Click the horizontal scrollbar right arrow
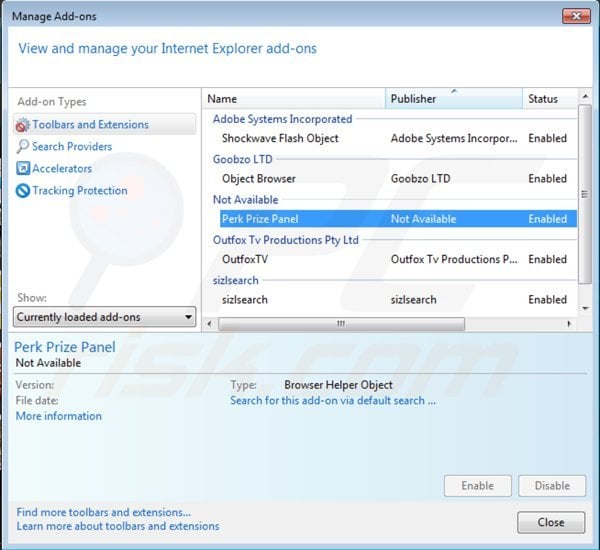This screenshot has height=550, width=600. tap(569, 324)
